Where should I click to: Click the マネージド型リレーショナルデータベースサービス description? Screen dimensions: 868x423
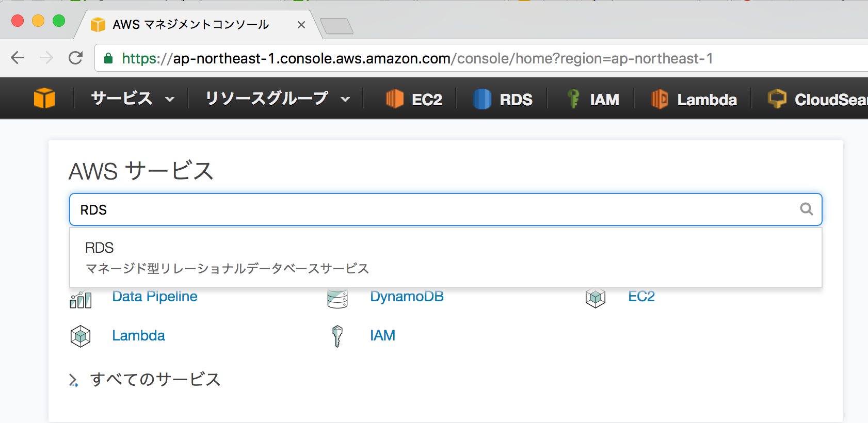227,268
